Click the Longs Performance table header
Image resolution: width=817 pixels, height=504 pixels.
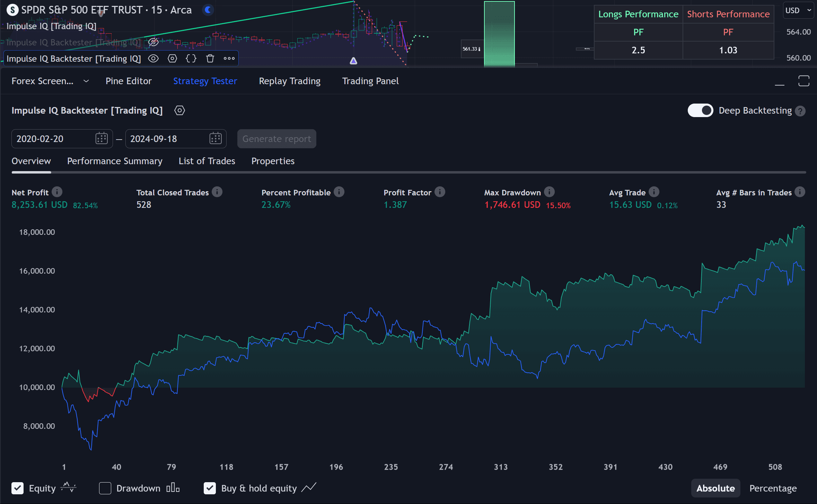click(x=638, y=14)
